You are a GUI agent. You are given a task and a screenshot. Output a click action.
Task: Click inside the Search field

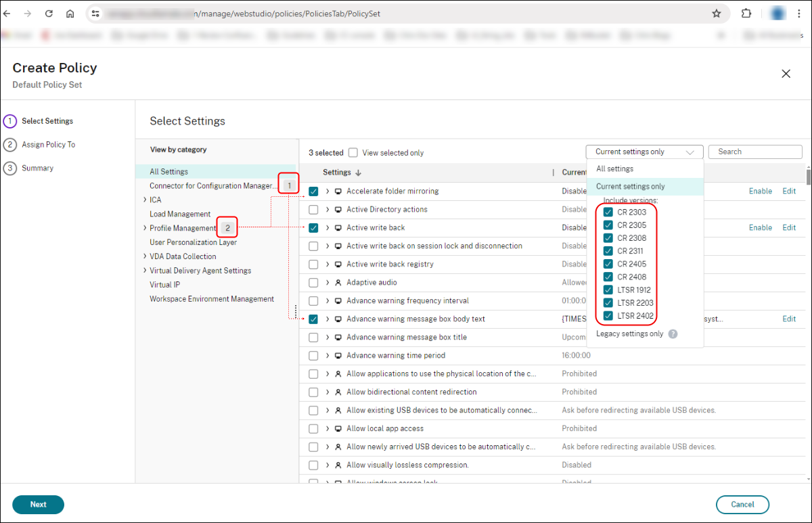pyautogui.click(x=754, y=152)
